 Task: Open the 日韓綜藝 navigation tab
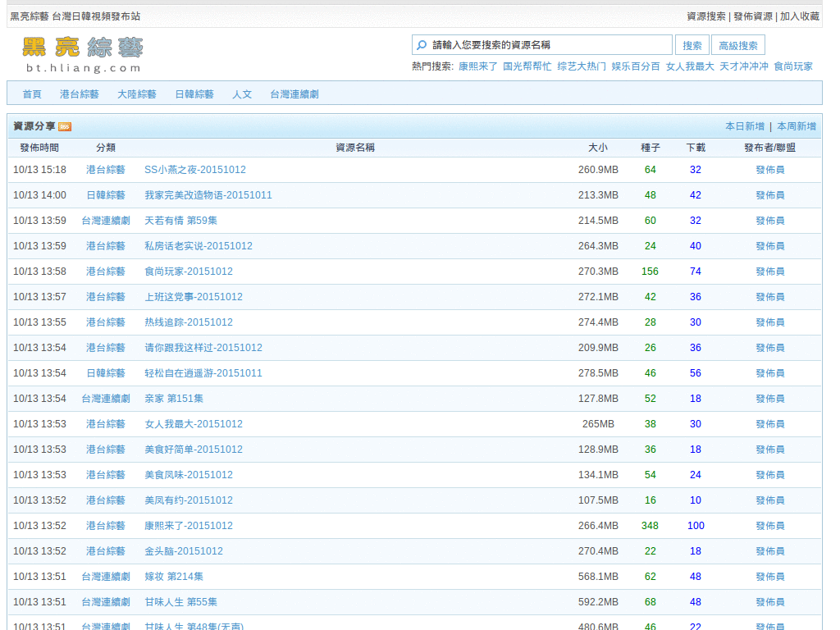tap(194, 94)
